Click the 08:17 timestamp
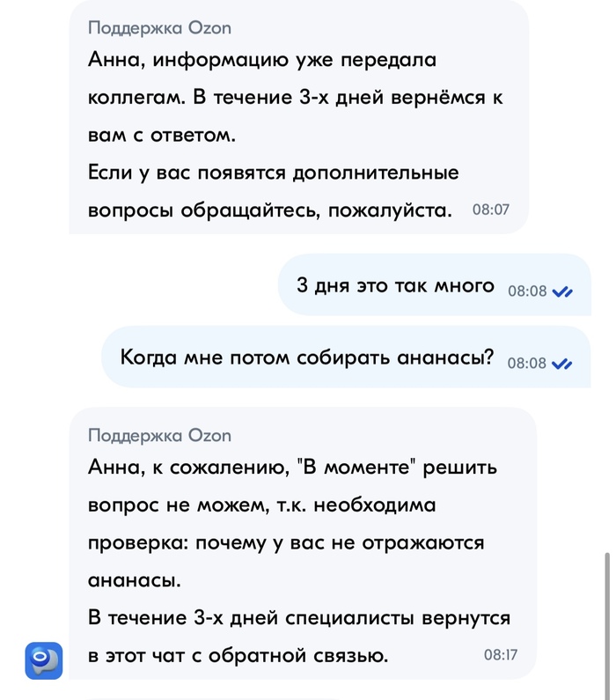Image resolution: width=616 pixels, height=700 pixels. coord(501,655)
